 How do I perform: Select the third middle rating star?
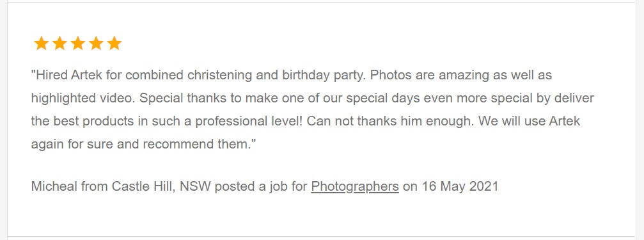77,43
